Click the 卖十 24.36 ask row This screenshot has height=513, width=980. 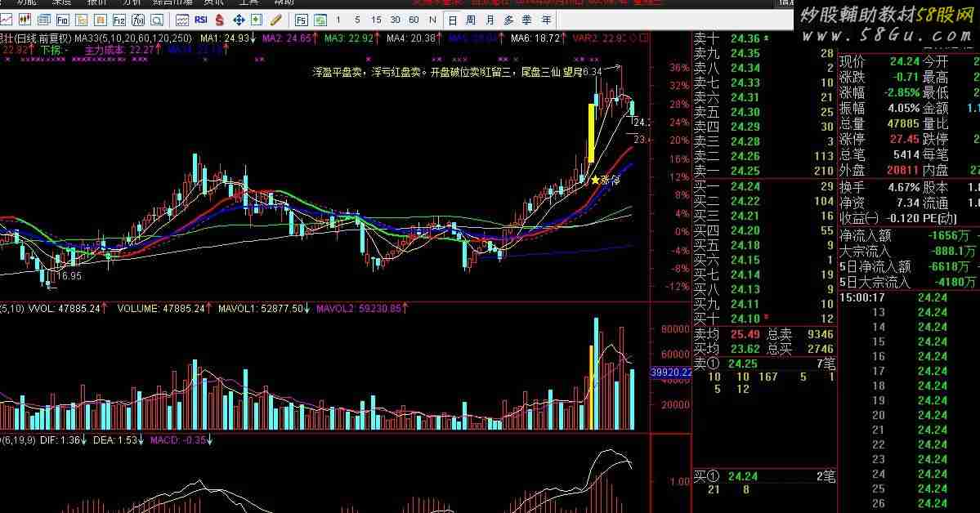tap(763, 38)
